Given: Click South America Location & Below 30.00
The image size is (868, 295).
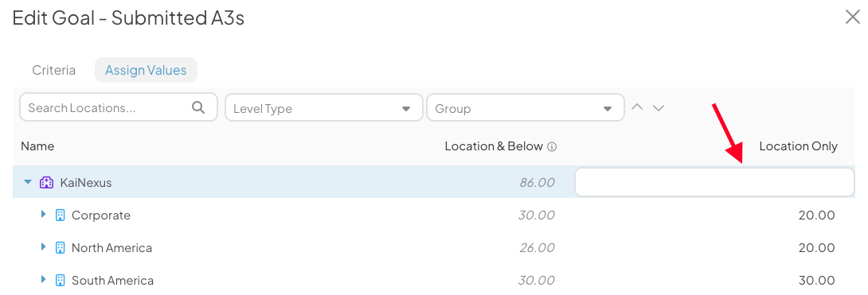Looking at the screenshot, I should [x=537, y=280].
